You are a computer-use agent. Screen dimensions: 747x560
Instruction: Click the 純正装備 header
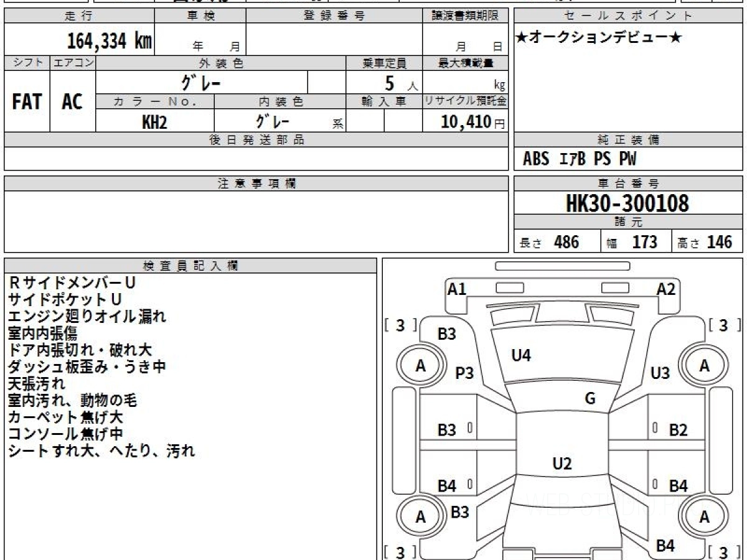click(x=628, y=140)
